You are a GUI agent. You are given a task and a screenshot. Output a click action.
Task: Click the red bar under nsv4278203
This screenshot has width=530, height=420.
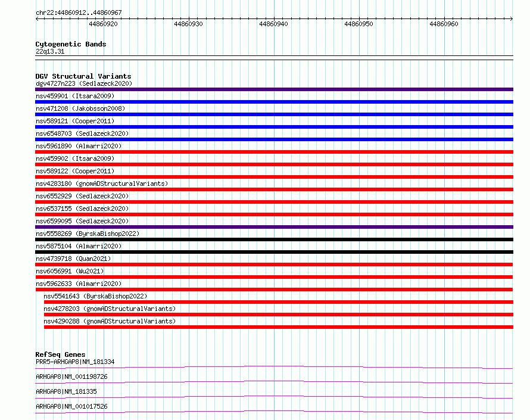click(x=279, y=315)
